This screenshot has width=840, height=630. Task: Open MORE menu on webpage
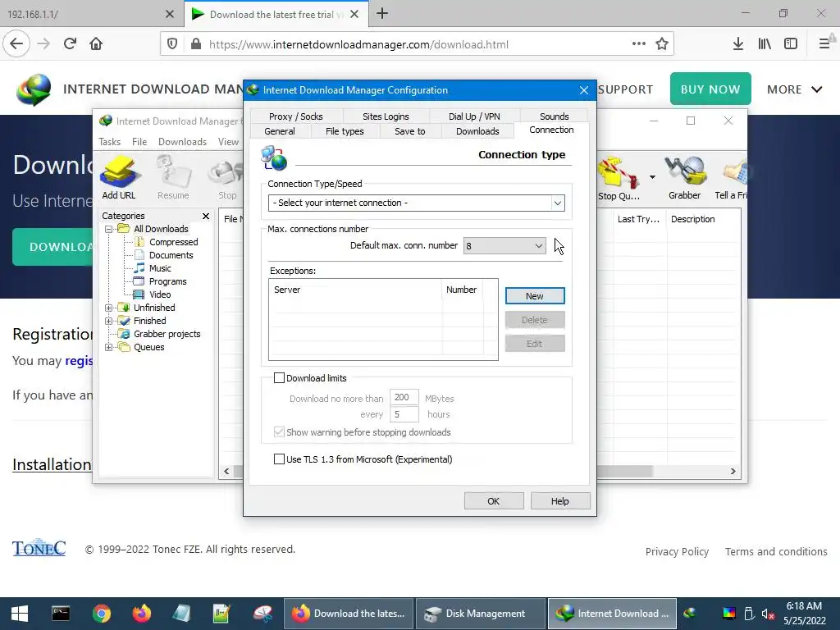(x=794, y=89)
